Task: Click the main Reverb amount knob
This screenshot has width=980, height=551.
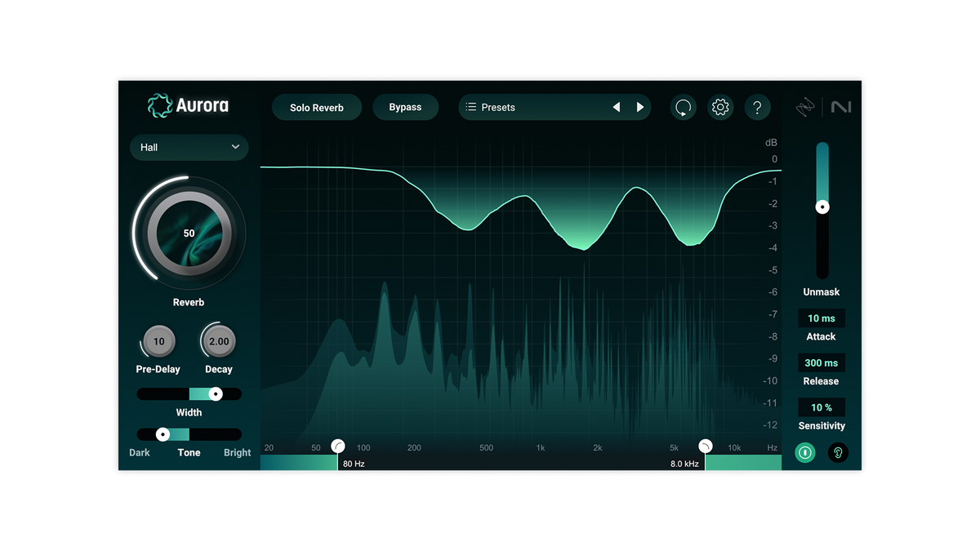Action: coord(189,233)
